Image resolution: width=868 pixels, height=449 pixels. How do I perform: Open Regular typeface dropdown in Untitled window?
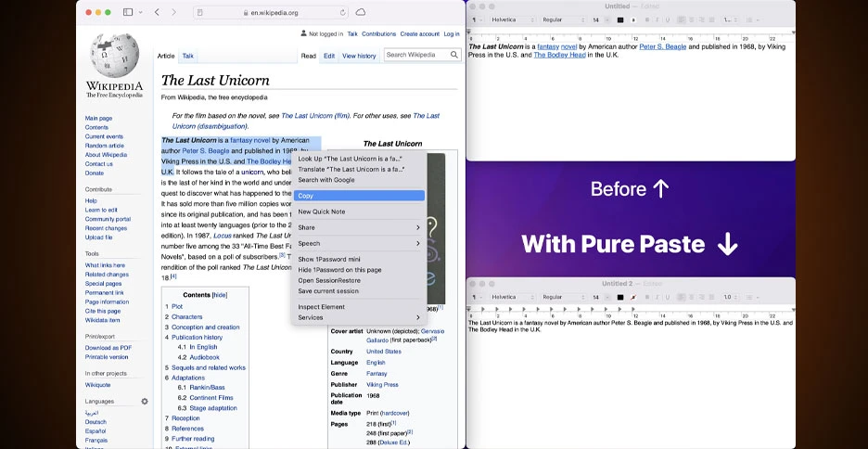tap(564, 19)
